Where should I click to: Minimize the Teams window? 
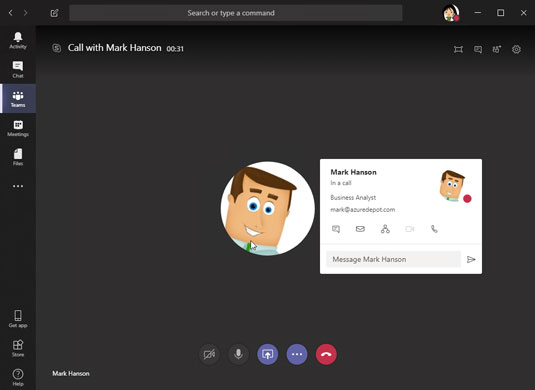click(478, 13)
